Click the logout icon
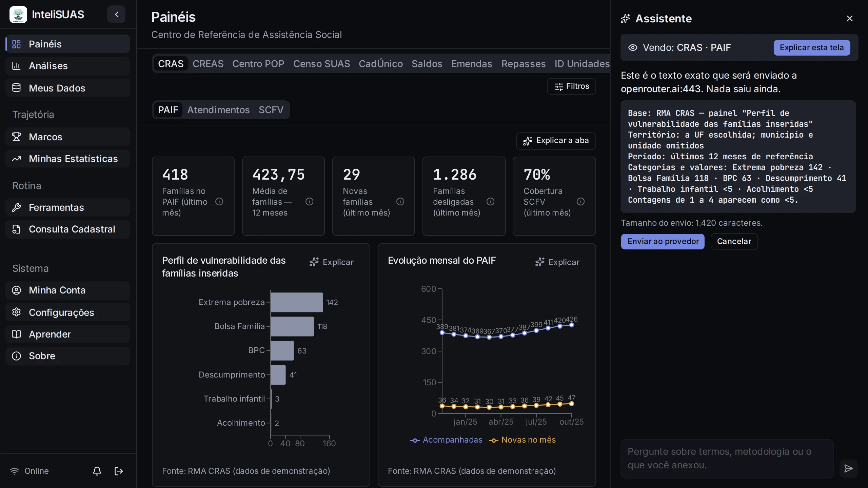The image size is (868, 488). click(x=119, y=471)
